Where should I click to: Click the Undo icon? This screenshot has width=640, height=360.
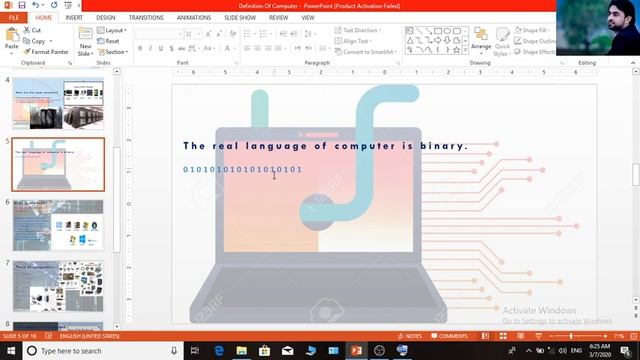(x=36, y=5)
